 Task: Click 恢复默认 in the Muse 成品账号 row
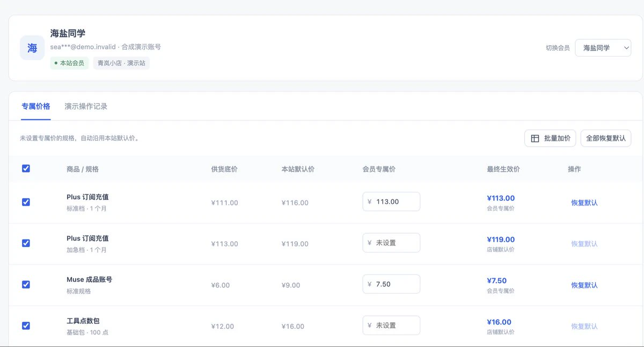coord(584,285)
